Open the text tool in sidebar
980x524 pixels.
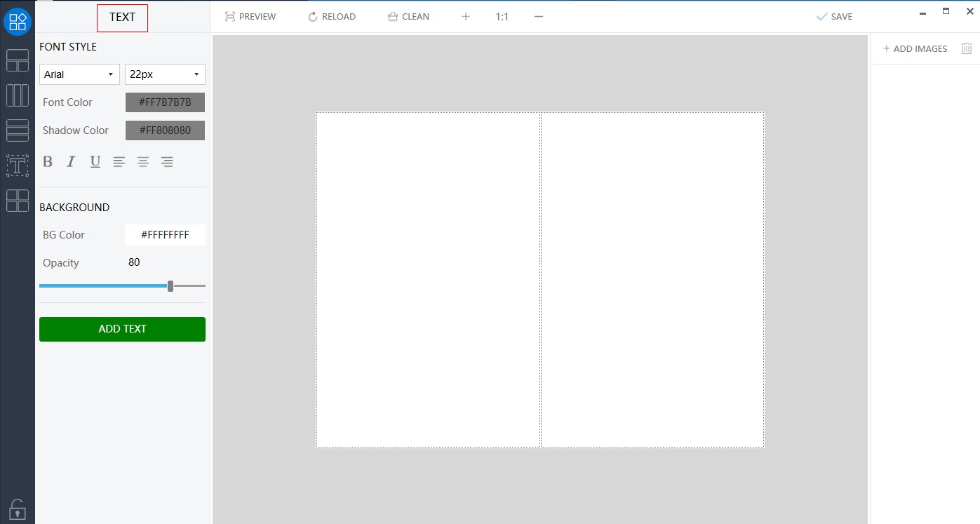pos(17,166)
